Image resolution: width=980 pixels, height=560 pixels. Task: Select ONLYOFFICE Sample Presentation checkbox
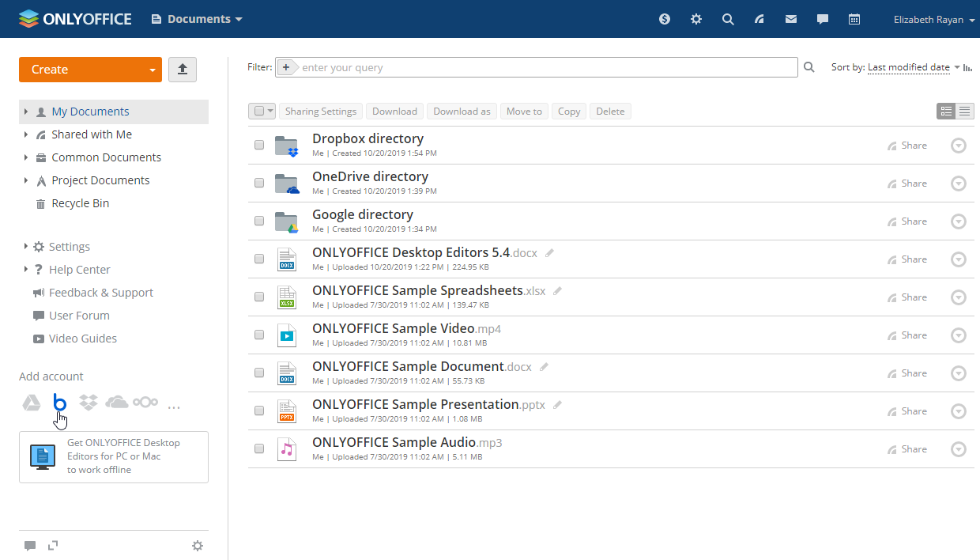259,411
